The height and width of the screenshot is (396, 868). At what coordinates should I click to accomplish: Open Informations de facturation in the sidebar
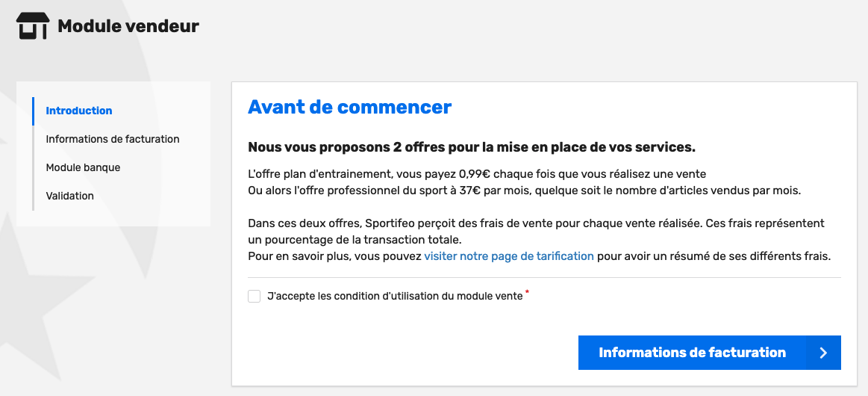point(113,139)
